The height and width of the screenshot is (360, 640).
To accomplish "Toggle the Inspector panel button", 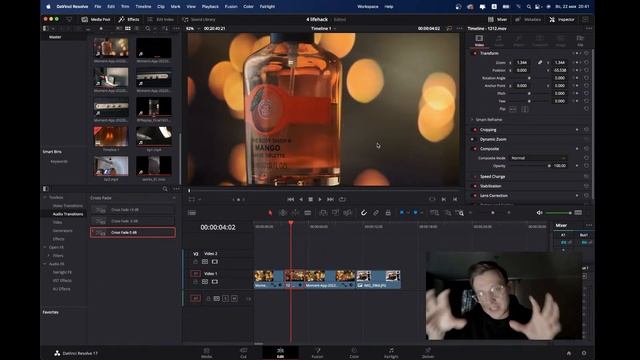I will click(562, 19).
